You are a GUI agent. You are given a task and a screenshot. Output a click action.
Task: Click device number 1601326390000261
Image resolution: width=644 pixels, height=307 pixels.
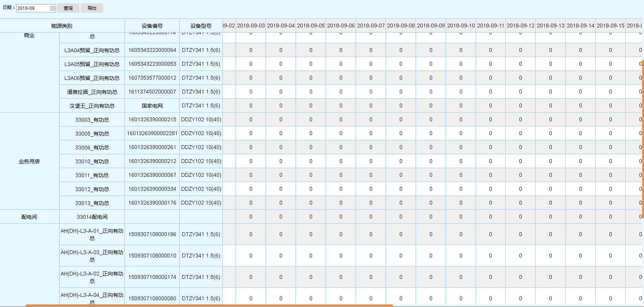point(152,147)
